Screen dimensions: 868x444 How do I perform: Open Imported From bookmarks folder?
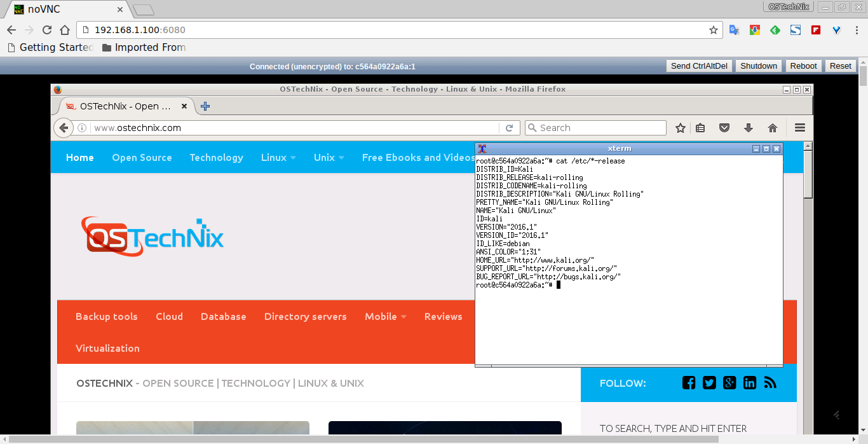click(x=144, y=47)
